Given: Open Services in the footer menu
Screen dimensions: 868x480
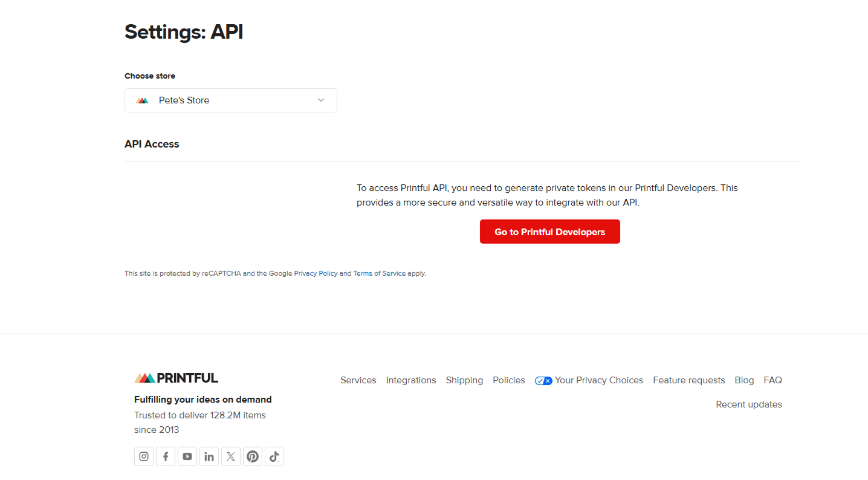Looking at the screenshot, I should coord(358,380).
